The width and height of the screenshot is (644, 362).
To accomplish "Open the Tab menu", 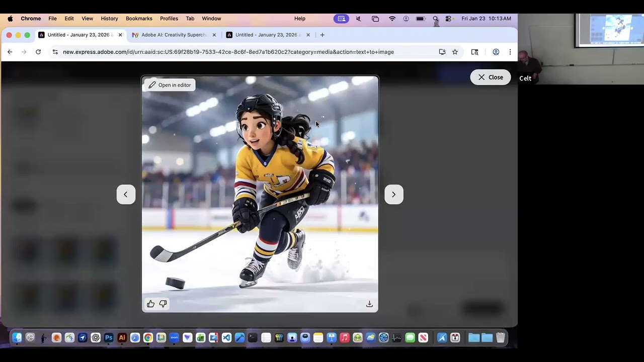I will tap(190, 19).
